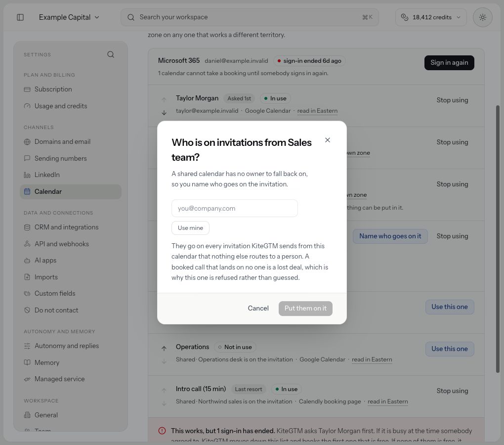This screenshot has height=445, width=504.
Task: Click the search magnifier in top bar
Action: 131,17
